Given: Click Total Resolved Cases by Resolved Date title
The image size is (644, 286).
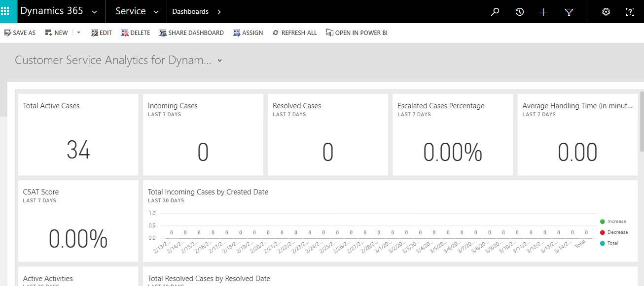Looking at the screenshot, I should tap(209, 279).
